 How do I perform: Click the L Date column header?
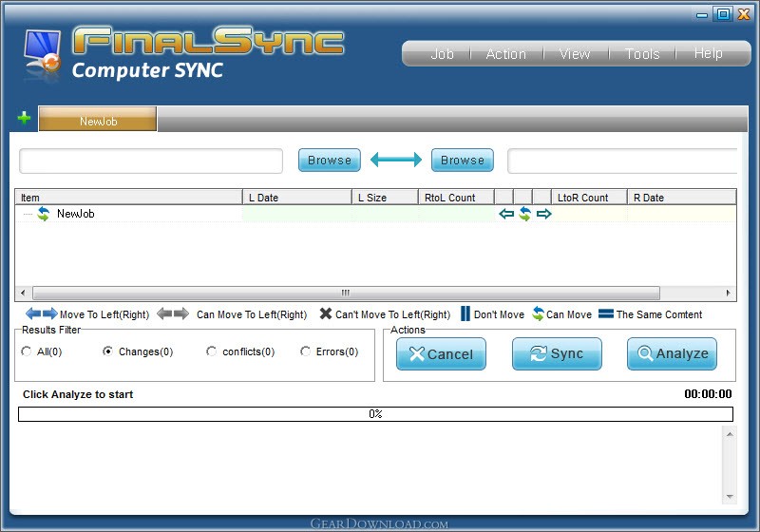(296, 198)
